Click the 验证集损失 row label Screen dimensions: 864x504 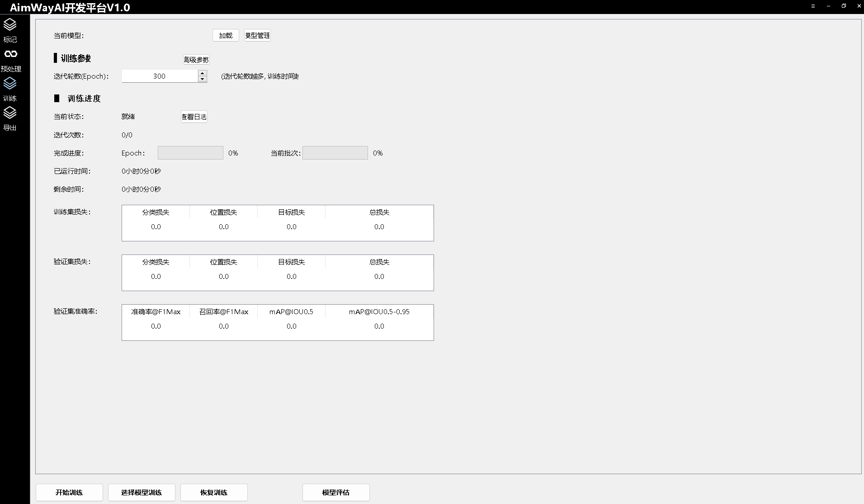(x=72, y=261)
